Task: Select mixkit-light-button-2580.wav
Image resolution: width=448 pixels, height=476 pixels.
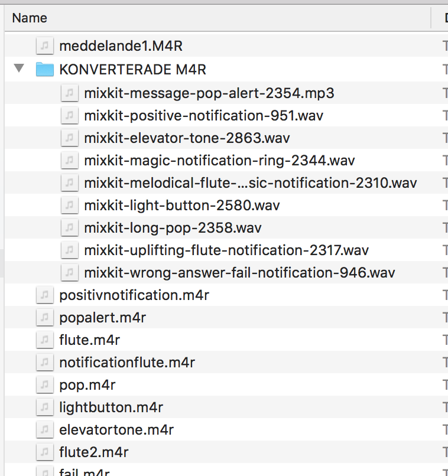Action: click(x=181, y=205)
